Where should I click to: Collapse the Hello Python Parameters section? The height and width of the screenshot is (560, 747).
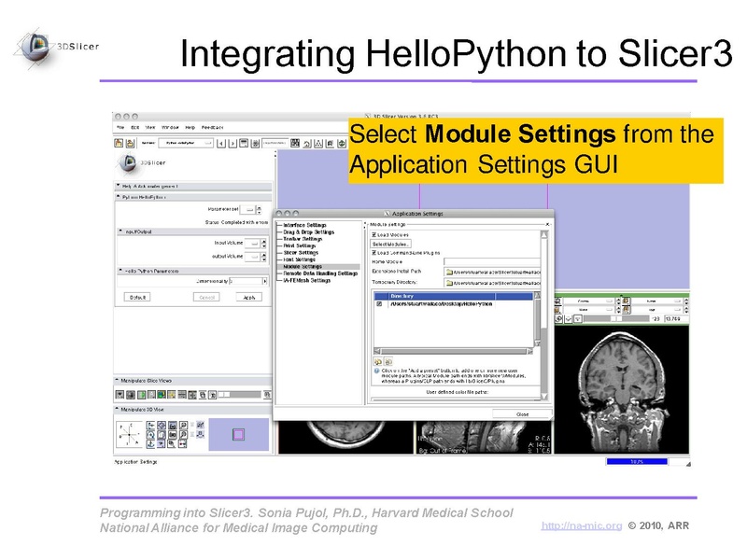pyautogui.click(x=194, y=271)
